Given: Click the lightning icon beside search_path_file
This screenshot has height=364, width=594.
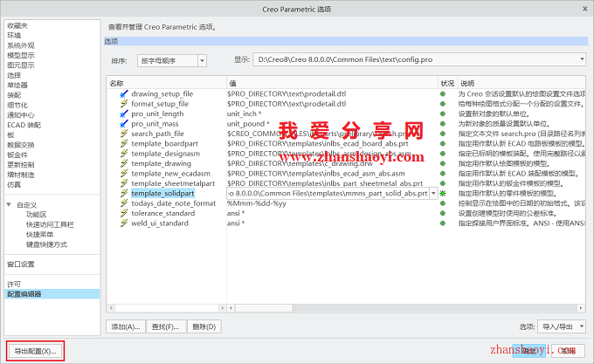Looking at the screenshot, I should coord(123,134).
